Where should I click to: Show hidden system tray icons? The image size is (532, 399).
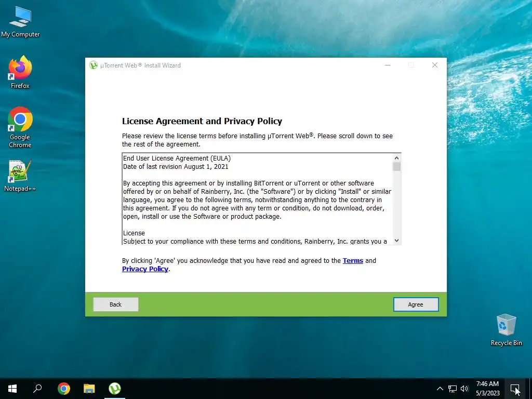[x=440, y=389]
